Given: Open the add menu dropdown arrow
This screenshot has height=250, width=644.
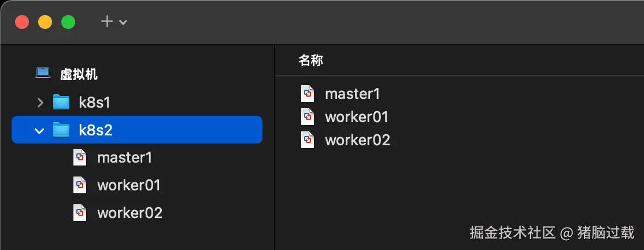Looking at the screenshot, I should (x=123, y=22).
